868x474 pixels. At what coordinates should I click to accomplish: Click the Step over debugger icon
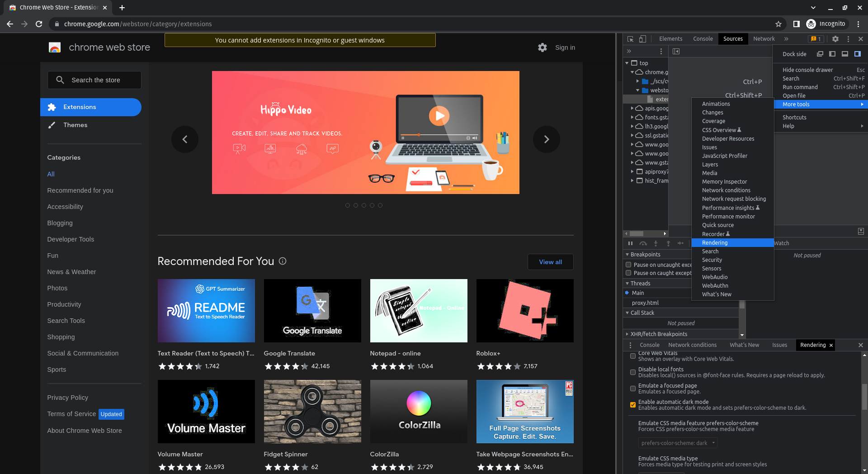pos(643,243)
